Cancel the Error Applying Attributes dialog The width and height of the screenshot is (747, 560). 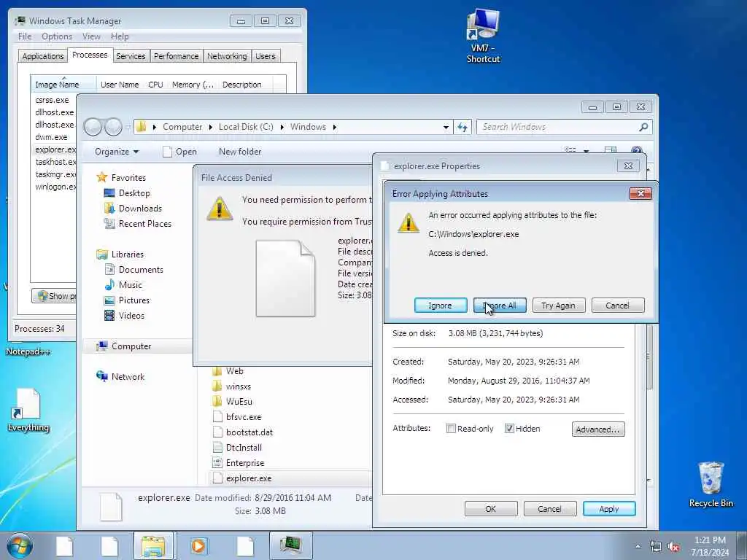(617, 306)
